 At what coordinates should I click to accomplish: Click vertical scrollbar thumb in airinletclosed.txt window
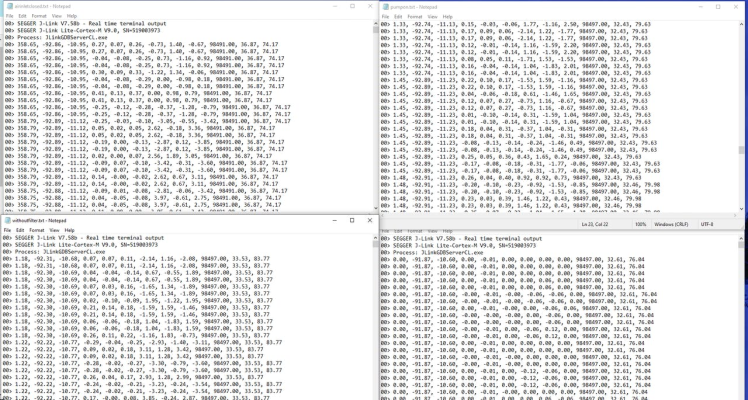point(376,30)
